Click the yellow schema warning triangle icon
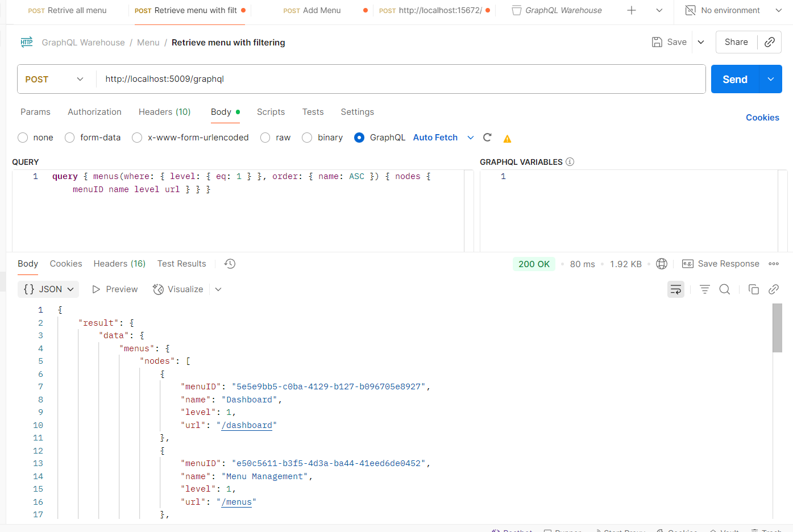The image size is (793, 532). click(507, 139)
